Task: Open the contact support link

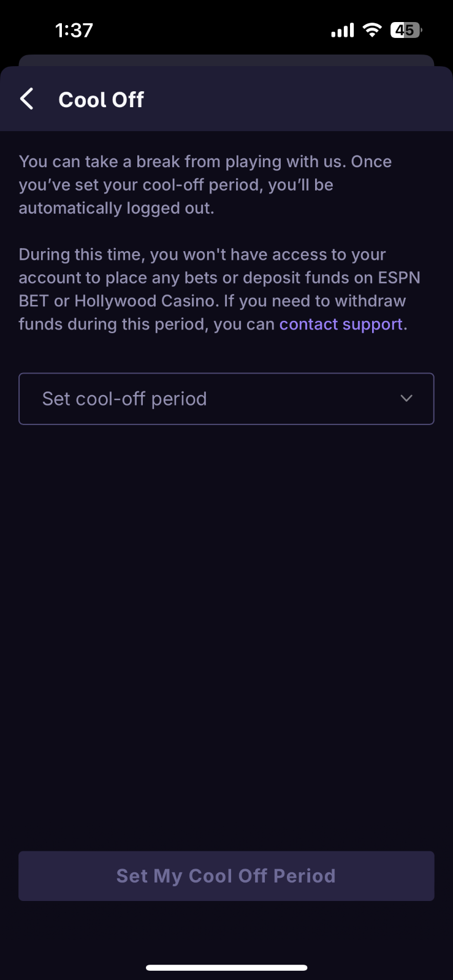Action: tap(341, 324)
